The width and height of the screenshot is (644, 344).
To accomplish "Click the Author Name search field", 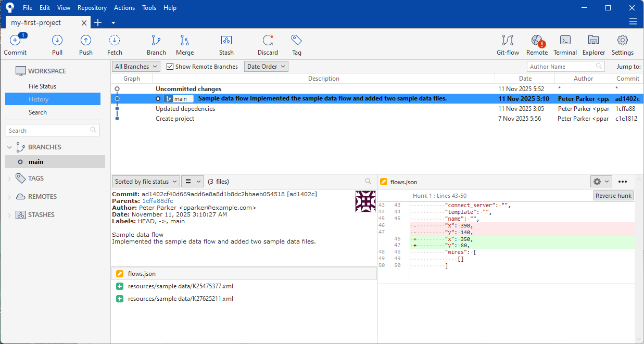I will 561,67.
